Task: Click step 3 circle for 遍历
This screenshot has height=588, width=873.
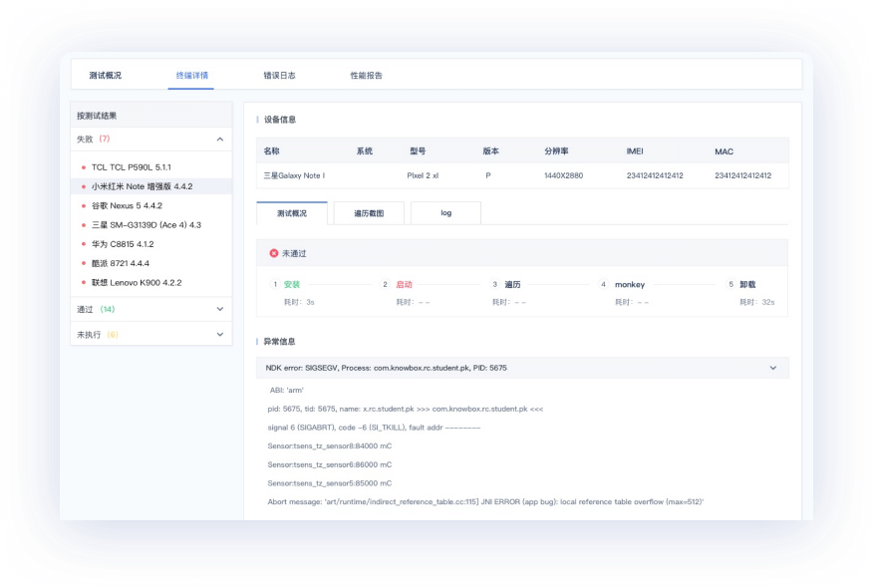Action: pyautogui.click(x=494, y=284)
